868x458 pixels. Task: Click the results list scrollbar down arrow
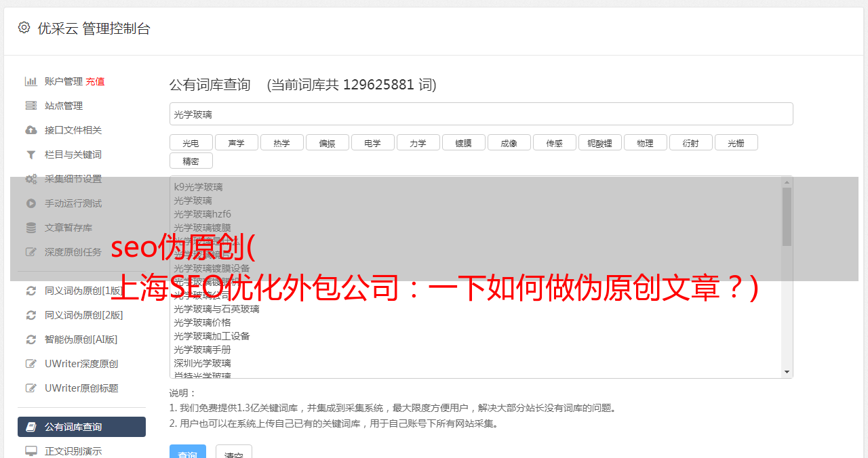pyautogui.click(x=787, y=372)
